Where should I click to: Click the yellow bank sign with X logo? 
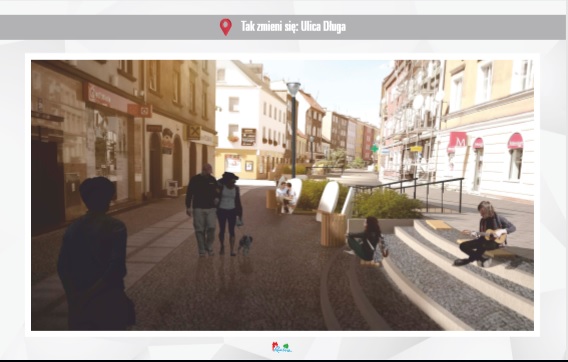pos(193,133)
